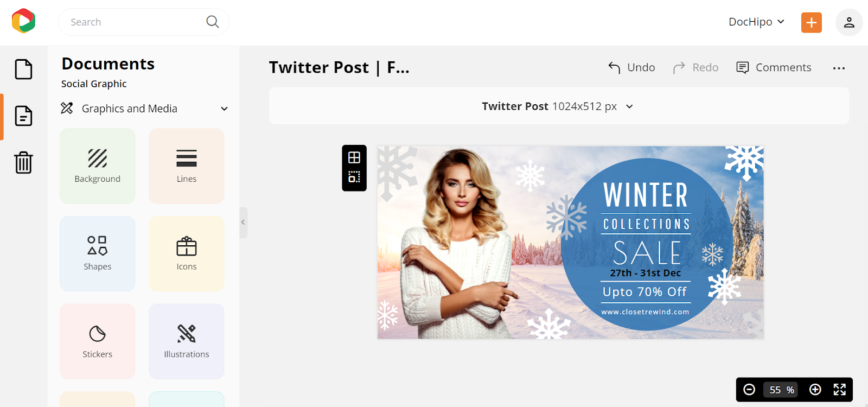Image resolution: width=868 pixels, height=407 pixels.
Task: Collapse the left widget panel handle
Action: (243, 222)
